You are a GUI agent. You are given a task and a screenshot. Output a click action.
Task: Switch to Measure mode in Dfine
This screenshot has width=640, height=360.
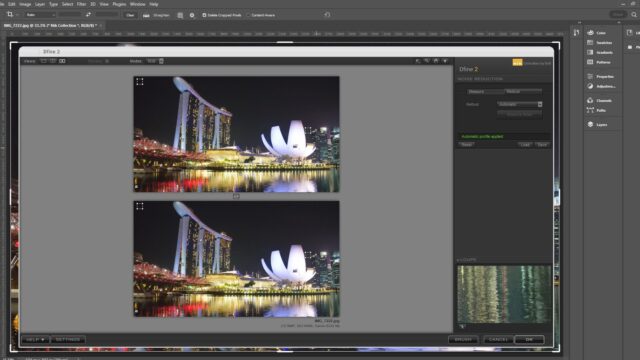(x=486, y=91)
